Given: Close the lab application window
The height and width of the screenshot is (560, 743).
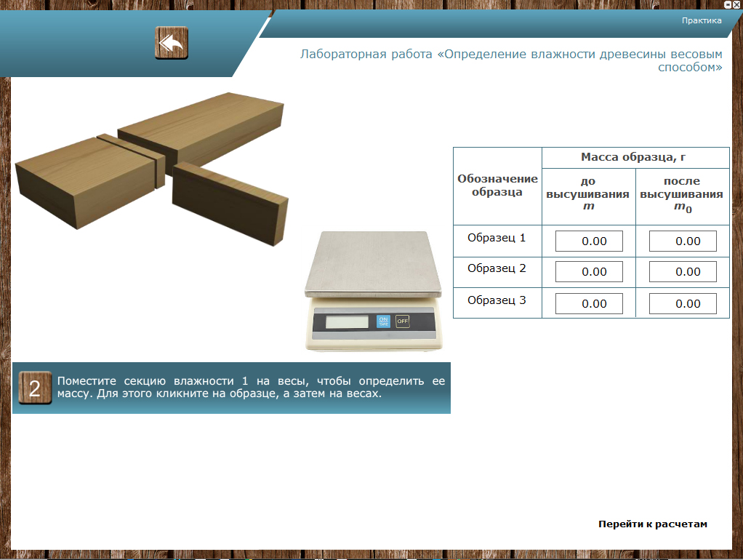Looking at the screenshot, I should 736,4.
